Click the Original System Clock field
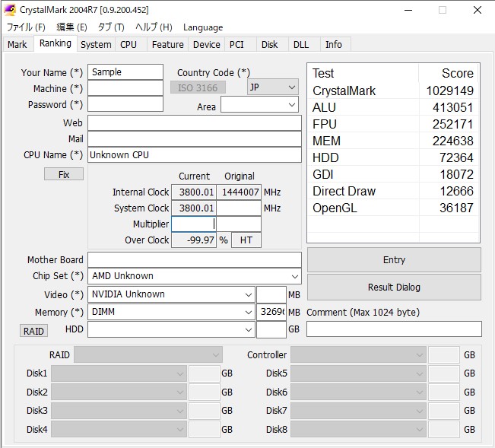Screen dimensions: 495x448 239,208
